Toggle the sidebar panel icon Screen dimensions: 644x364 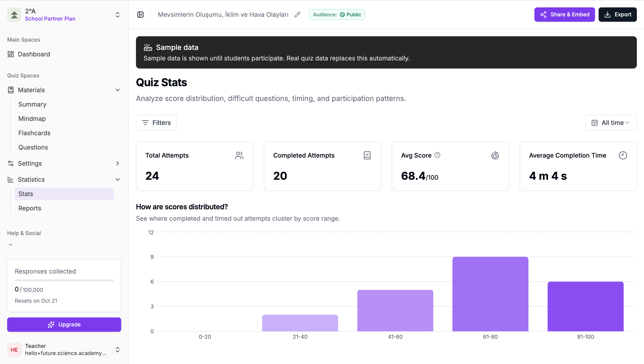[140, 15]
